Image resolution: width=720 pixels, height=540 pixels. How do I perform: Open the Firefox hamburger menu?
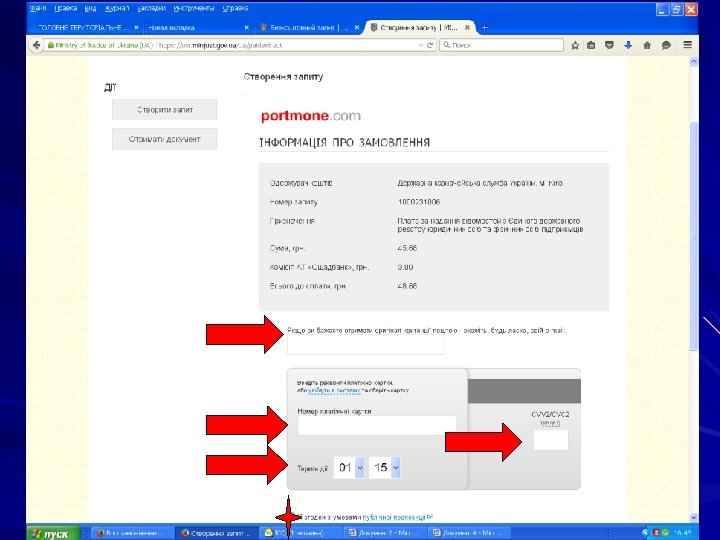click(x=687, y=45)
